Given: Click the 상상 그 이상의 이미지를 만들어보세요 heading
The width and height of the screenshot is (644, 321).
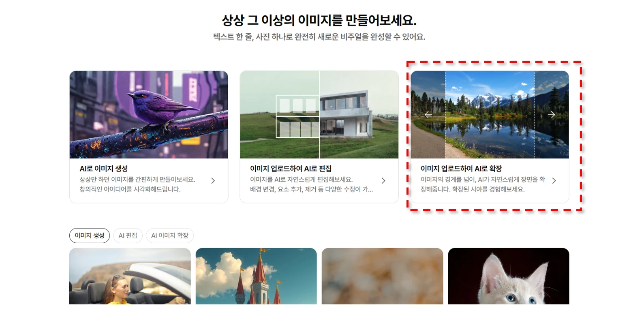Looking at the screenshot, I should click(x=319, y=20).
